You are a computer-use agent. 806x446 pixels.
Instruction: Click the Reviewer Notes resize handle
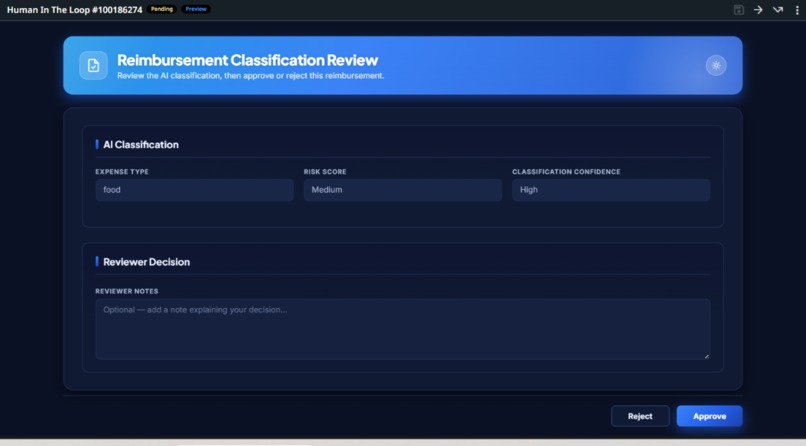(x=707, y=356)
